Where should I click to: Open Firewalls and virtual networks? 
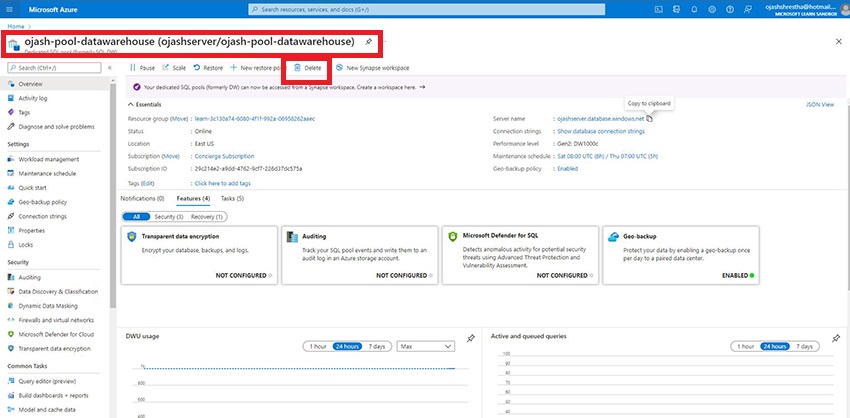click(54, 320)
